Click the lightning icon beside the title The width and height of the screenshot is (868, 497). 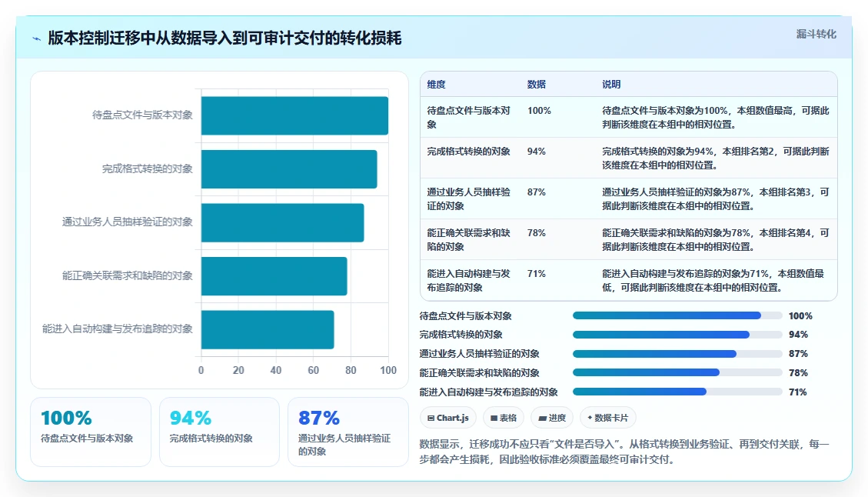click(37, 38)
